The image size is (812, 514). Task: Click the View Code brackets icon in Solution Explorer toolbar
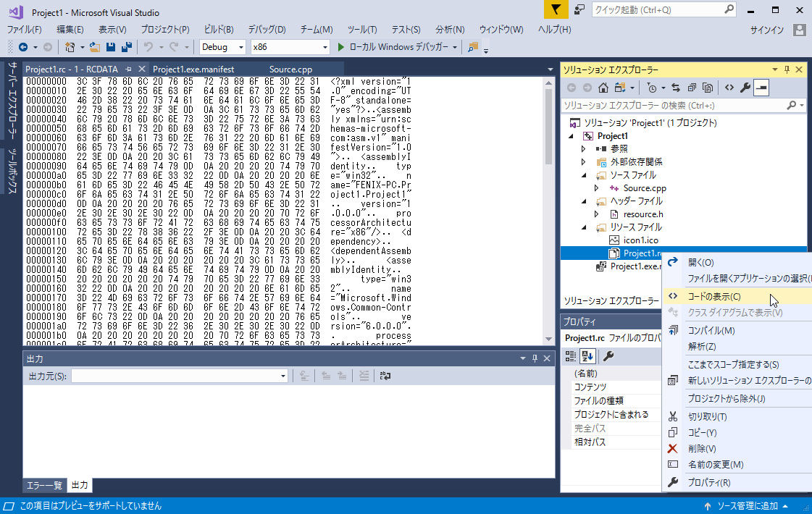(x=729, y=88)
